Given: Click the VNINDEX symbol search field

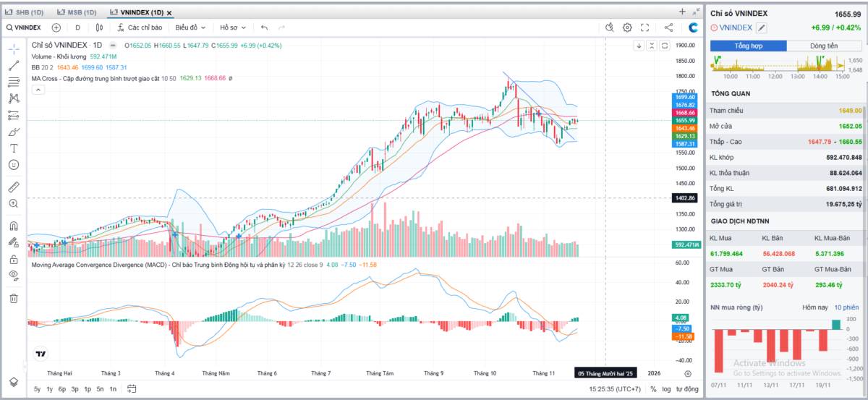Looking at the screenshot, I should point(24,27).
